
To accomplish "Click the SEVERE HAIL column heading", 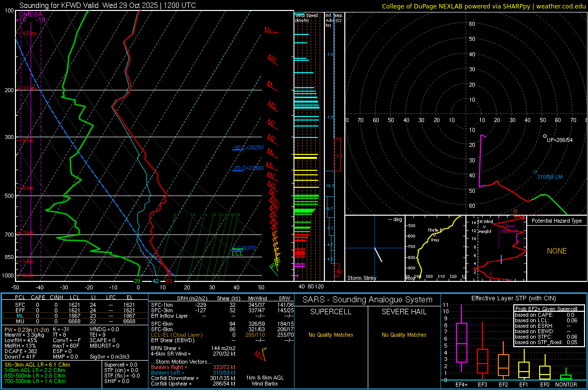I will [x=404, y=312].
